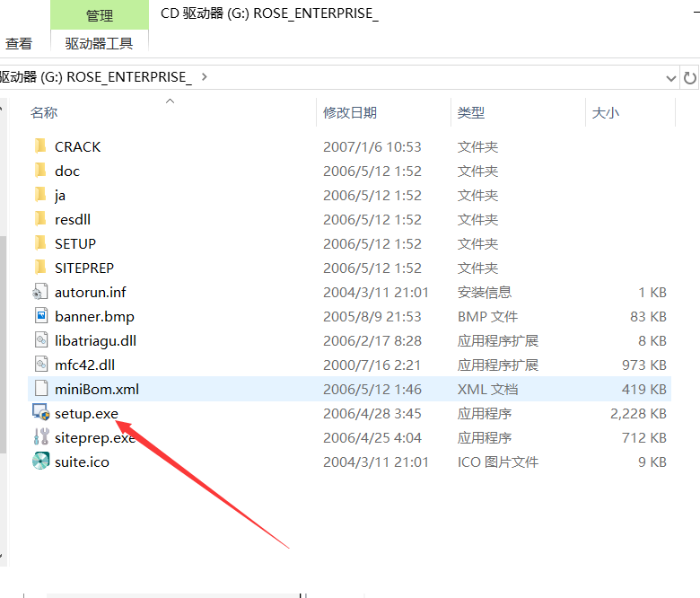
Task: Select the file name autorun.inf
Action: pos(90,292)
